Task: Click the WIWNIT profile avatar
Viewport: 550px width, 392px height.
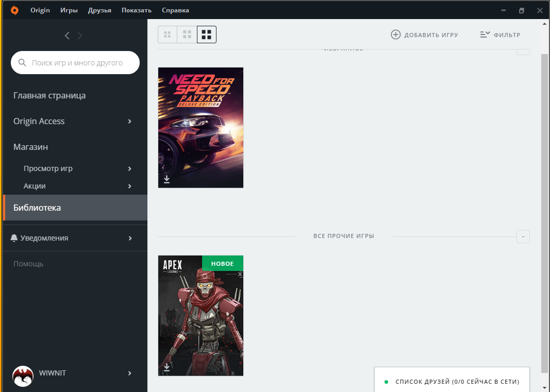Action: (23, 376)
